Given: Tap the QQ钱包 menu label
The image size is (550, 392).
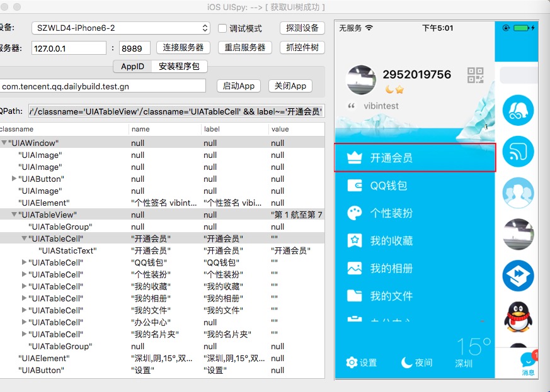Looking at the screenshot, I should point(389,186).
